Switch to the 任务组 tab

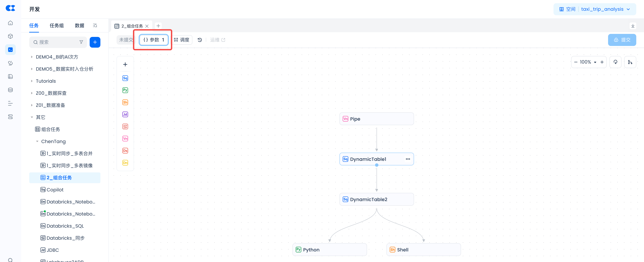pos(57,25)
